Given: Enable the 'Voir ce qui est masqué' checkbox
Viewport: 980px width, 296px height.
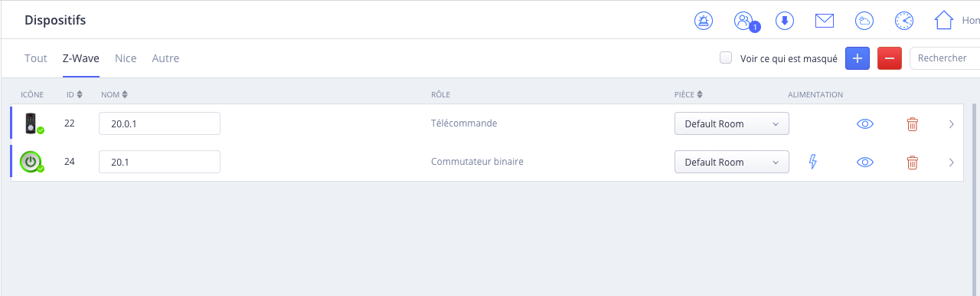Looking at the screenshot, I should pyautogui.click(x=726, y=58).
